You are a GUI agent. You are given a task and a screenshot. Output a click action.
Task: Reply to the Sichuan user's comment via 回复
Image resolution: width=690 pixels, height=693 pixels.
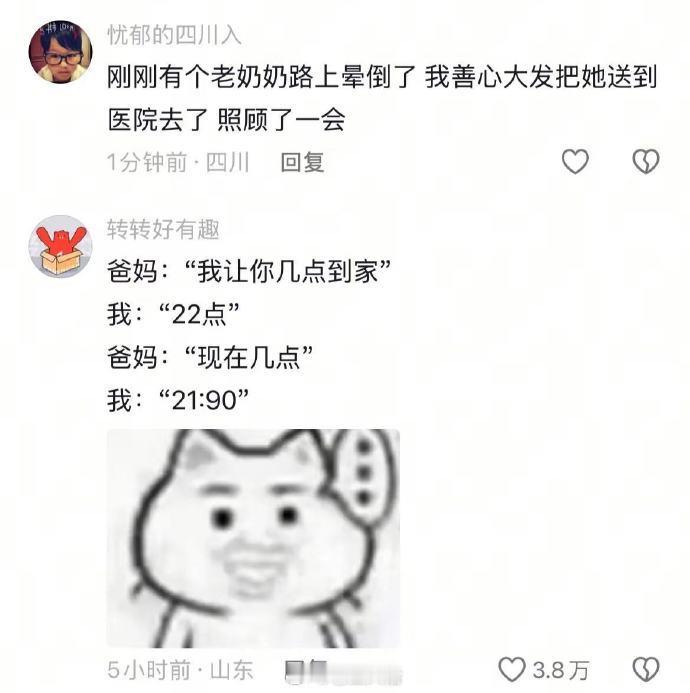pos(303,162)
